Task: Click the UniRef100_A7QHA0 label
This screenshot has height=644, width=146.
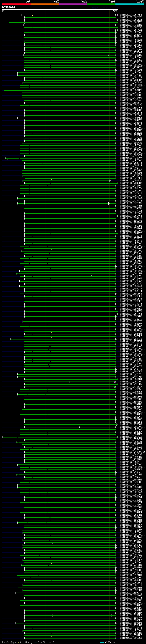Action: pos(131,253)
